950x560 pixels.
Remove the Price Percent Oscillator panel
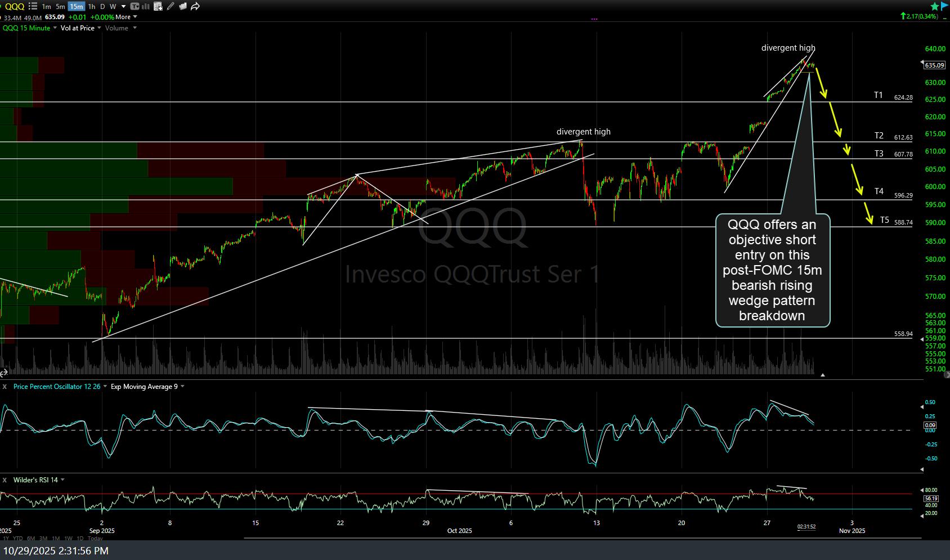click(x=5, y=387)
